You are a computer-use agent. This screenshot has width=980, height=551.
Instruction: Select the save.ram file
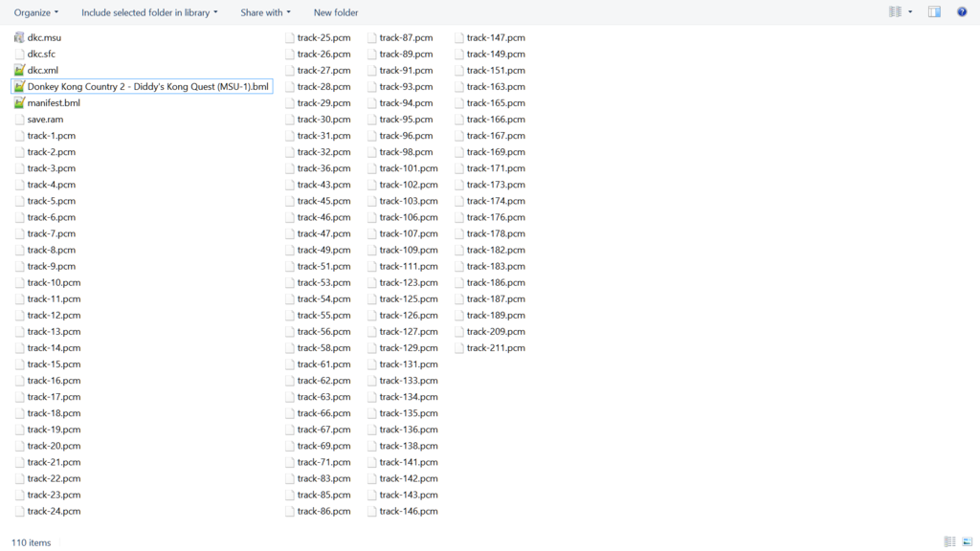click(x=46, y=119)
